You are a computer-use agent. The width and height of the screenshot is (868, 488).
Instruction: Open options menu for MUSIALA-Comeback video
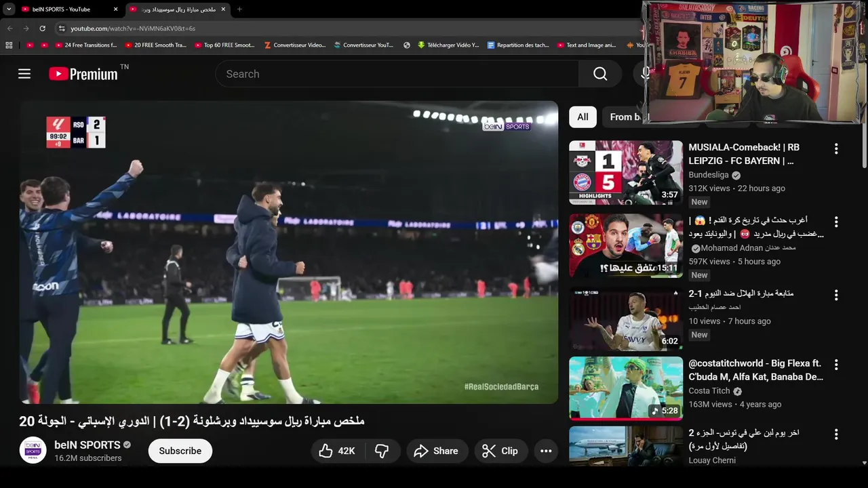836,148
